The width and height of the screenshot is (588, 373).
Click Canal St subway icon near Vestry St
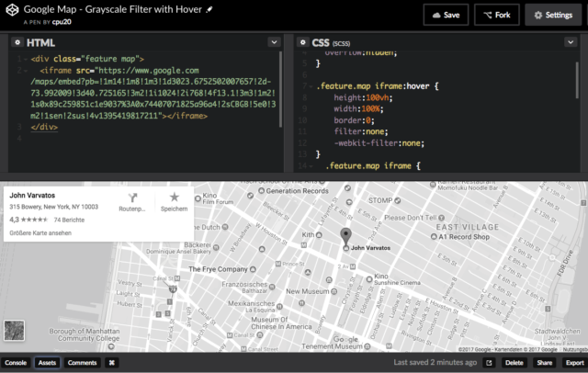coord(177,278)
